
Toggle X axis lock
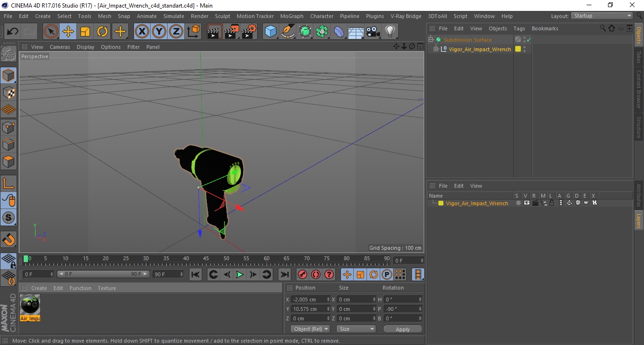click(142, 32)
